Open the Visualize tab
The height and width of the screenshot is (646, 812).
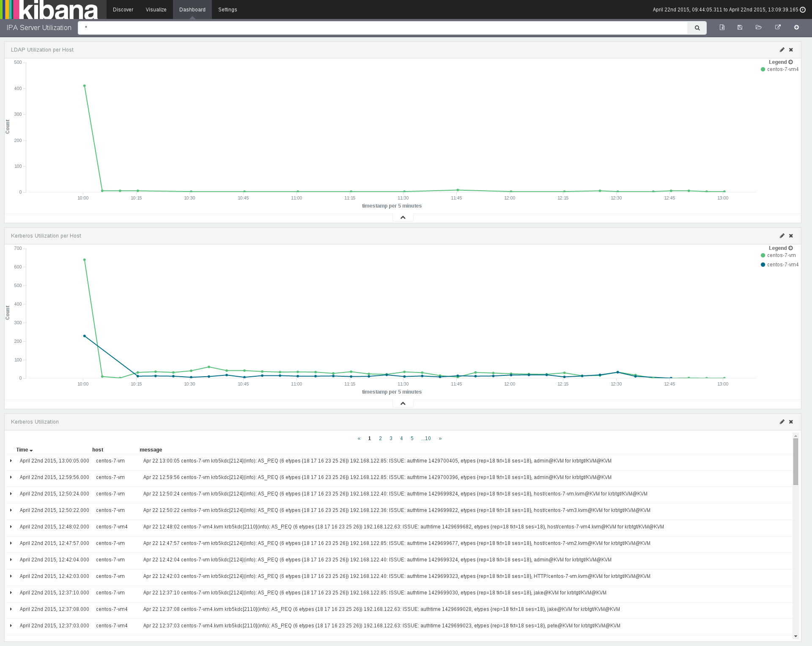(156, 10)
